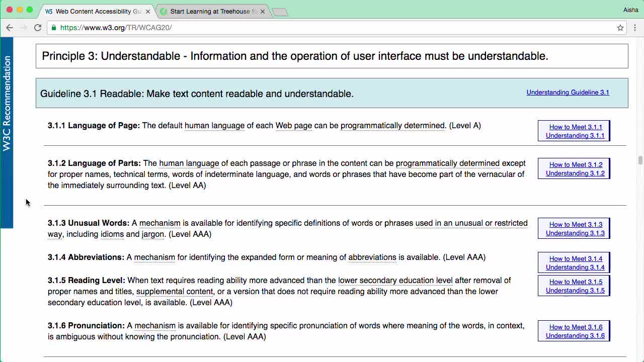
Task: Bookmark this page with the star icon
Action: 620,28
